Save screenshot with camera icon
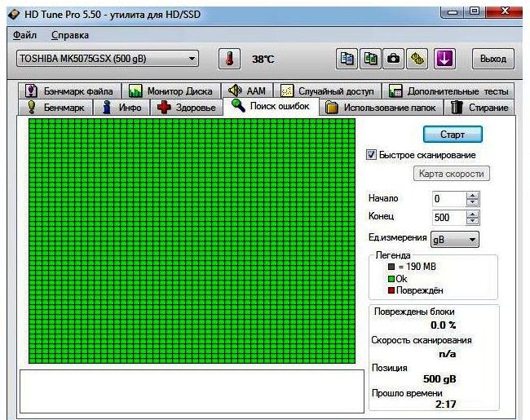This screenshot has width=530, height=420. click(x=394, y=59)
